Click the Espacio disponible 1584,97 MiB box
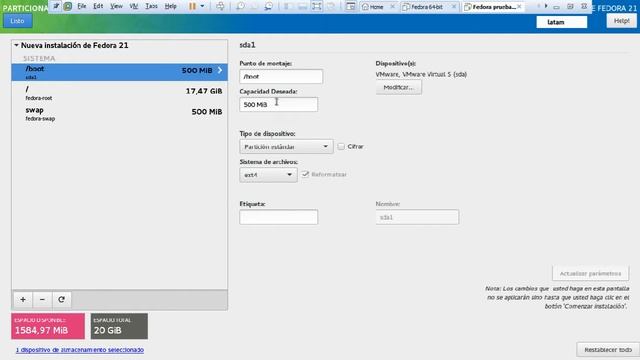Viewport: 640px width, 360px height. [x=48, y=326]
